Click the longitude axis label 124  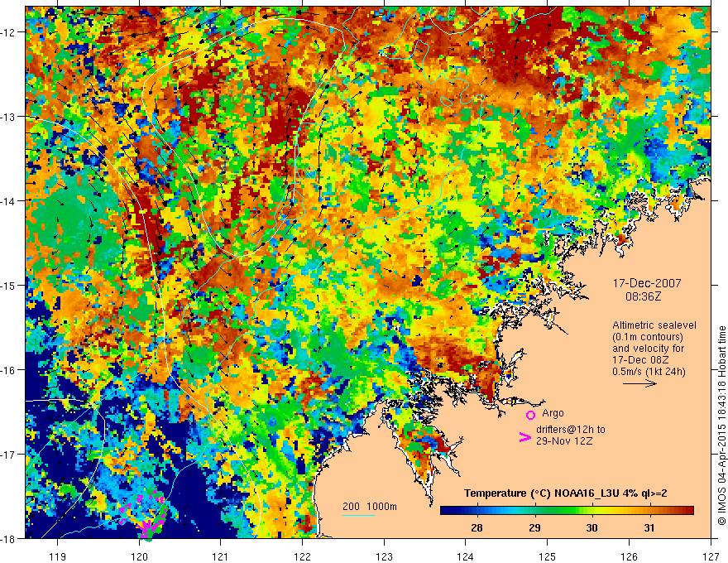click(x=466, y=556)
